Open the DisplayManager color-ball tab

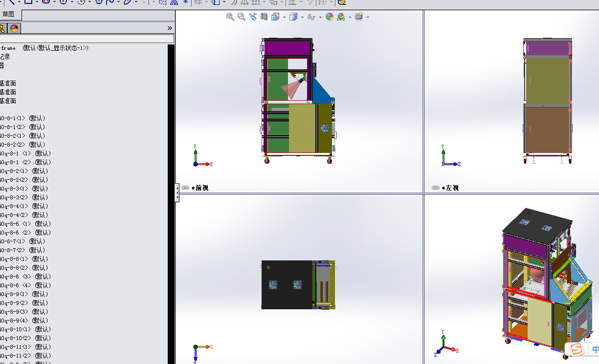pos(14,28)
